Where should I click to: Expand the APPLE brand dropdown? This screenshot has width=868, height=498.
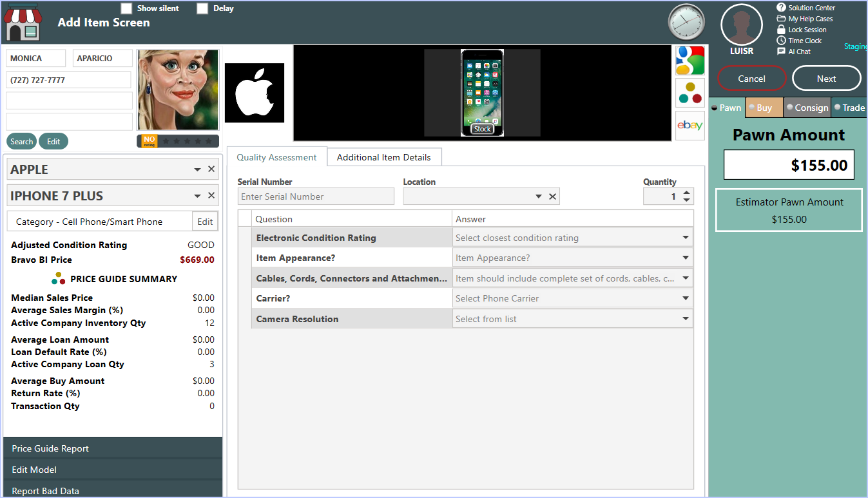pos(197,169)
